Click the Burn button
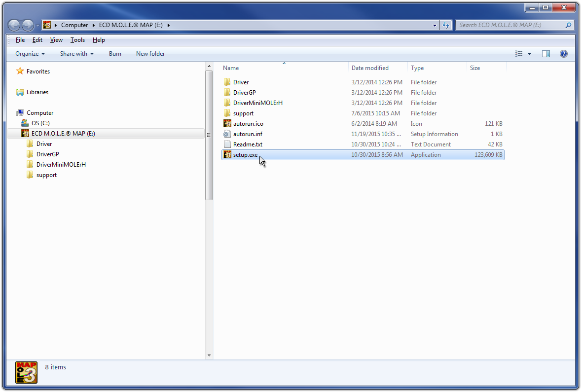 (x=115, y=54)
